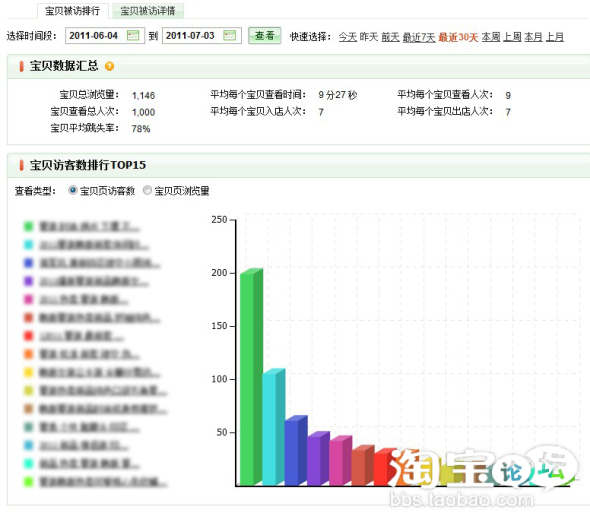The height and width of the screenshot is (513, 590).
Task: Click the purple legend color swatch
Action: pyautogui.click(x=29, y=281)
